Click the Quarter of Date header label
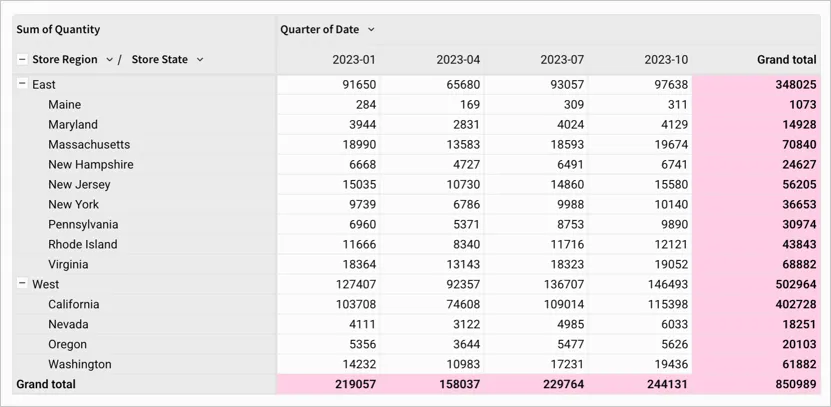This screenshot has height=407, width=831. point(320,30)
